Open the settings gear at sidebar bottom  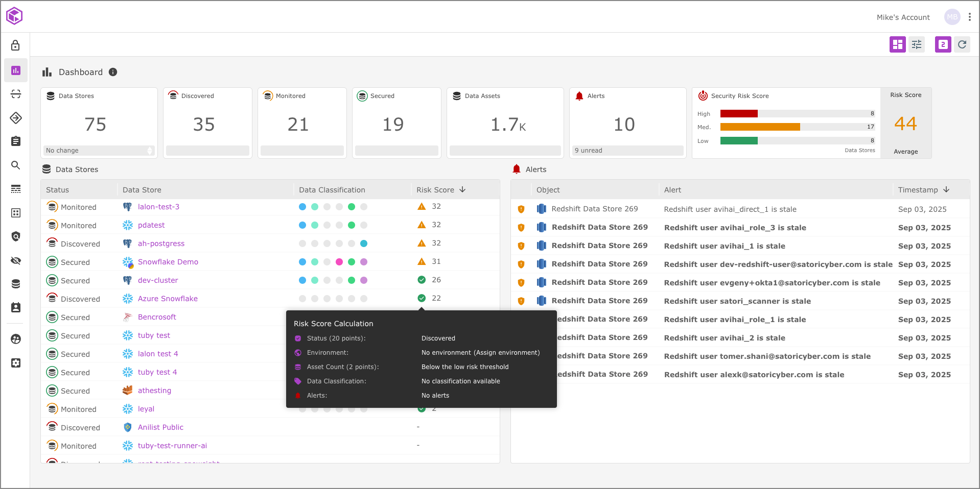pos(15,363)
